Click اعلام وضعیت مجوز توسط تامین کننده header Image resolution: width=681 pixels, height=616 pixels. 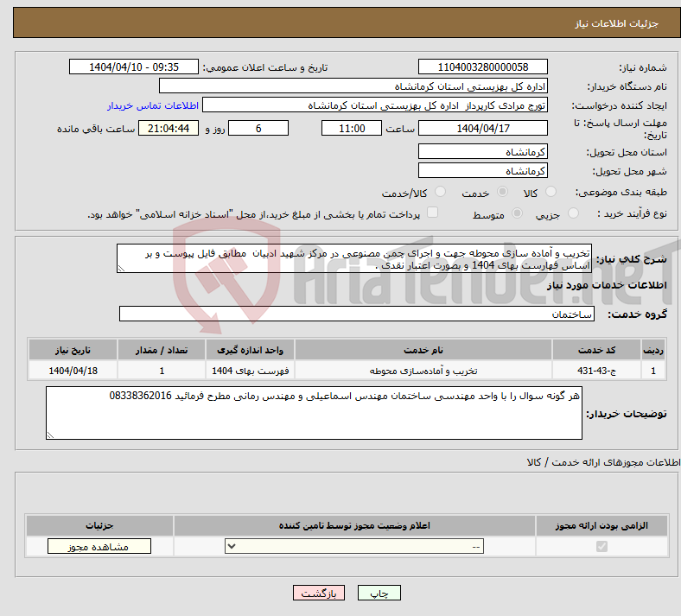354,525
